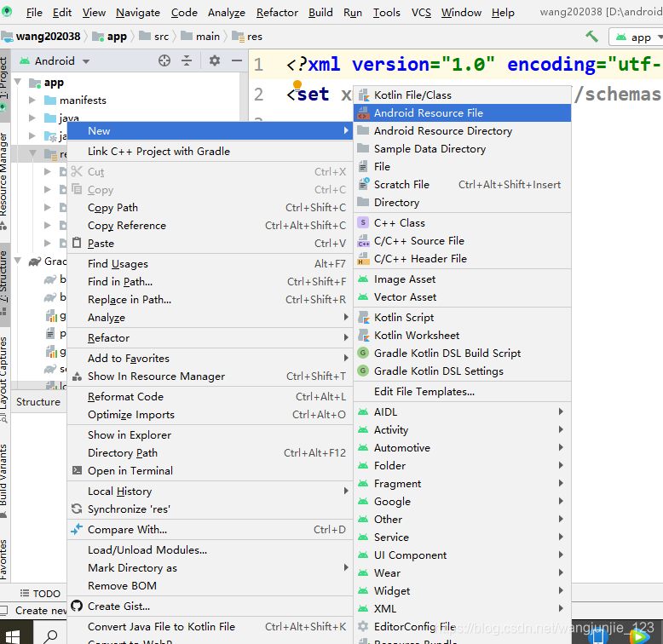
Task: Click Show In Resource Manager
Action: pyautogui.click(x=210, y=376)
